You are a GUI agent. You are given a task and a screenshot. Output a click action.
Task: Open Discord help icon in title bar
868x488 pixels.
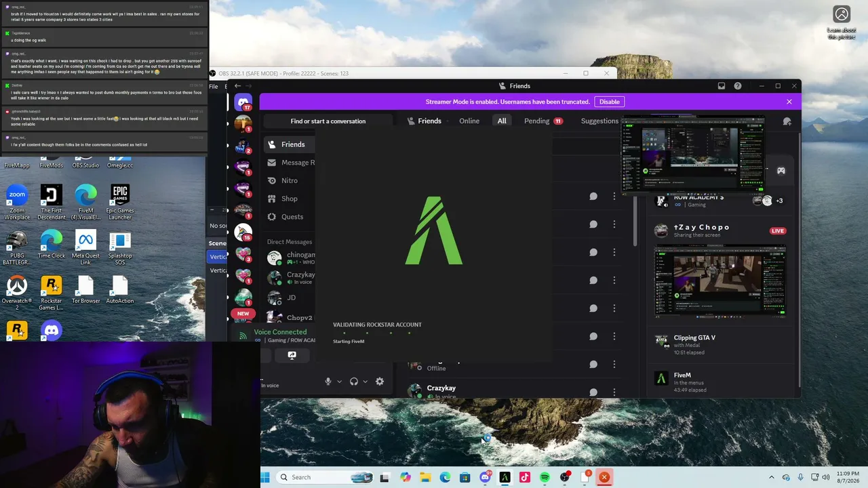click(x=738, y=86)
